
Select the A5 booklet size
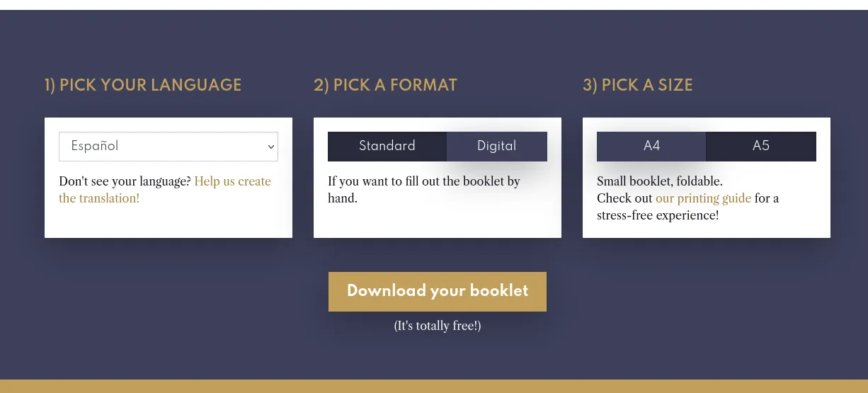[760, 147]
